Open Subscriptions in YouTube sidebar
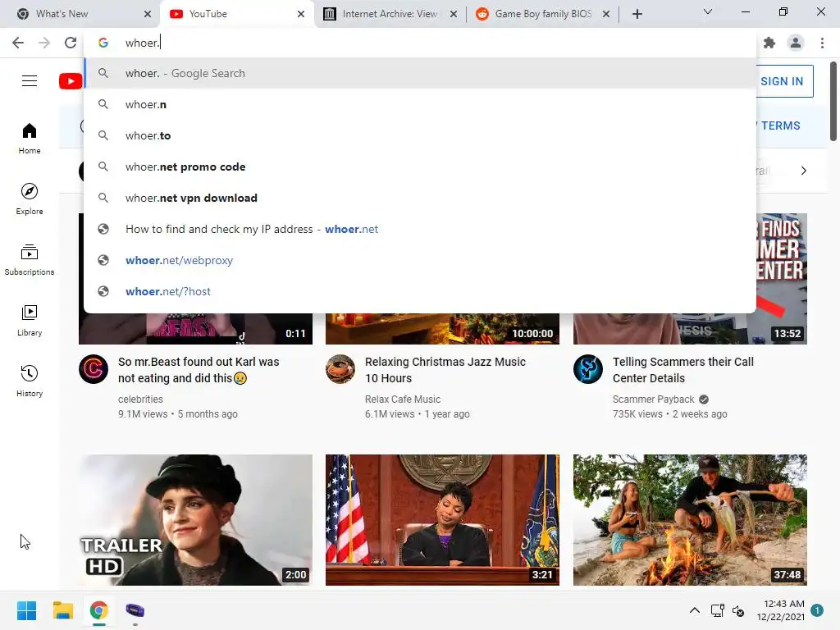This screenshot has height=630, width=840. click(30, 260)
